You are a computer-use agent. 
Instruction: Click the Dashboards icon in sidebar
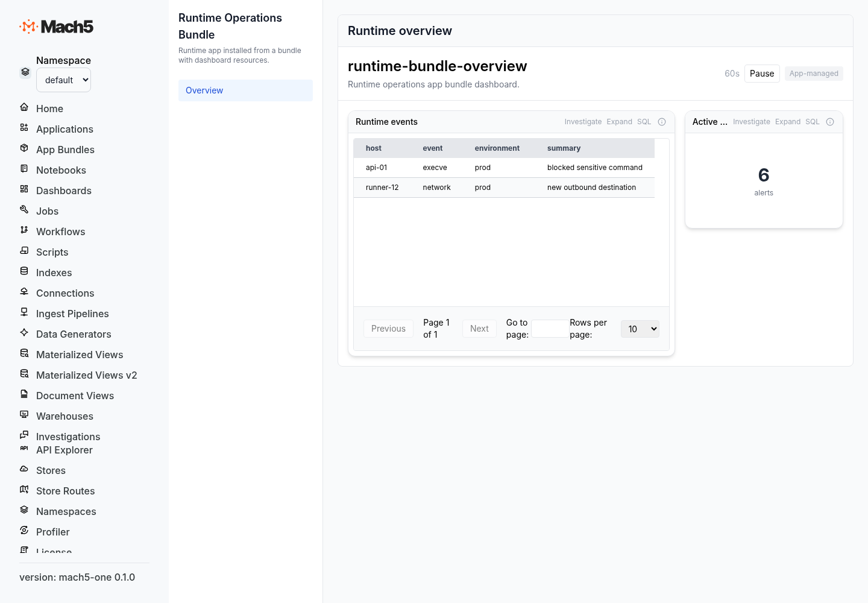[x=24, y=189]
